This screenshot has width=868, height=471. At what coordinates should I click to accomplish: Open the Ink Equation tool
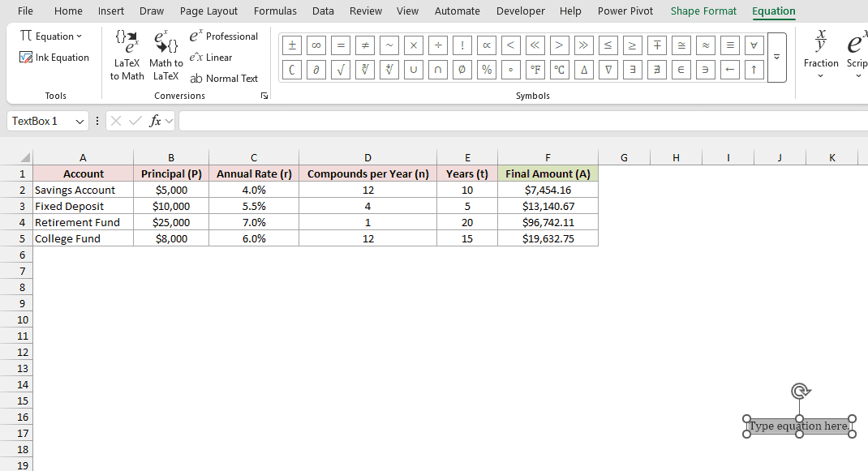(54, 58)
